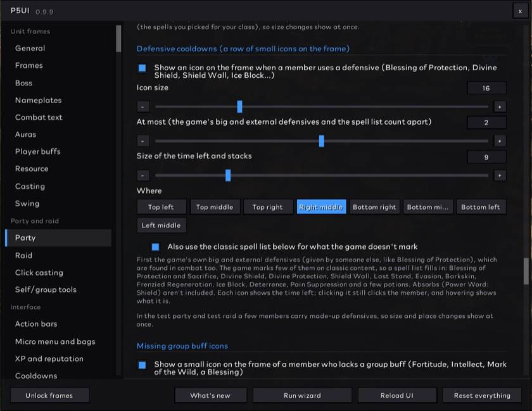Click the main panel scrollbar thumb
The image size is (532, 411).
point(526,271)
